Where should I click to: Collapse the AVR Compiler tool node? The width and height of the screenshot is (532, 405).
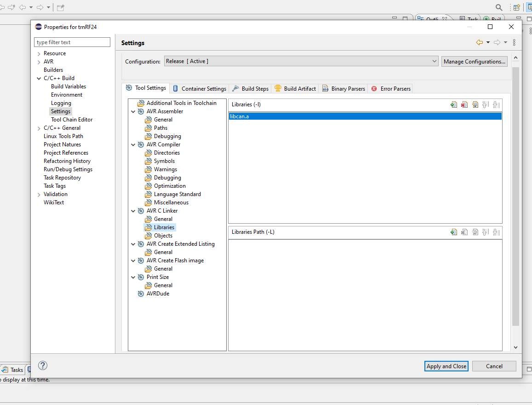point(133,145)
